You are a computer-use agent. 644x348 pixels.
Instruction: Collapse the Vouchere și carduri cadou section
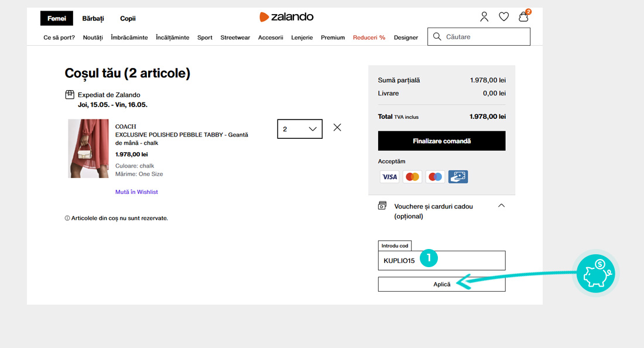(x=501, y=206)
